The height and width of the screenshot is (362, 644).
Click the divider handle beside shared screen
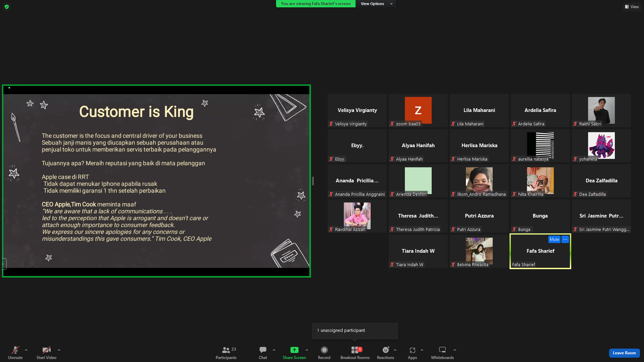[x=313, y=181]
